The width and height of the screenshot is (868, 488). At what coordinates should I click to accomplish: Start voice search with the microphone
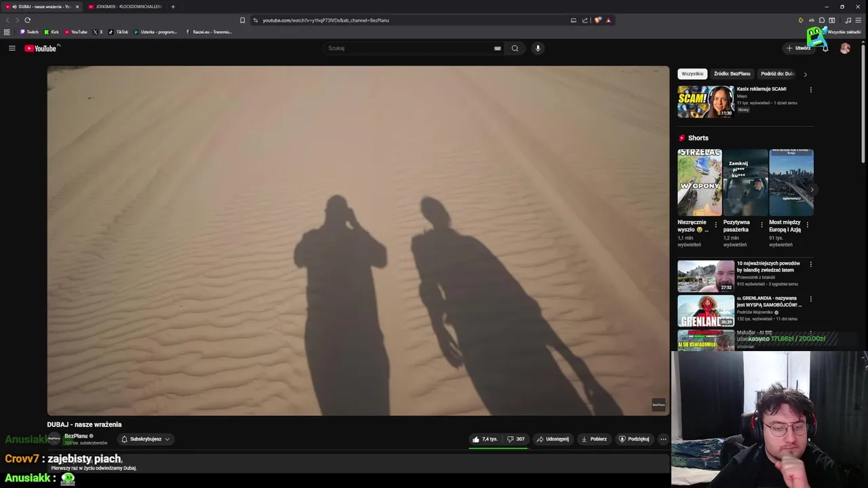(538, 48)
